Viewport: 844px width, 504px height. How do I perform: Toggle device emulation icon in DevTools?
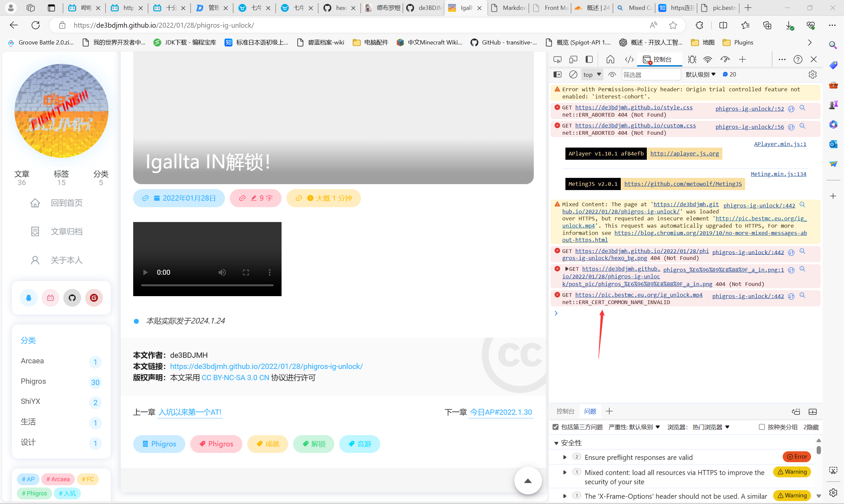pyautogui.click(x=573, y=59)
